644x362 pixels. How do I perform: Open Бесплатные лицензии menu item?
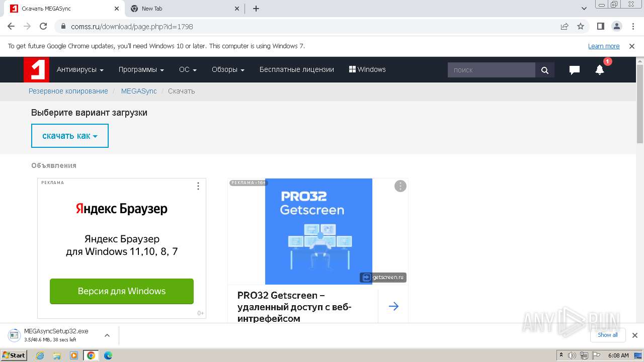point(297,69)
